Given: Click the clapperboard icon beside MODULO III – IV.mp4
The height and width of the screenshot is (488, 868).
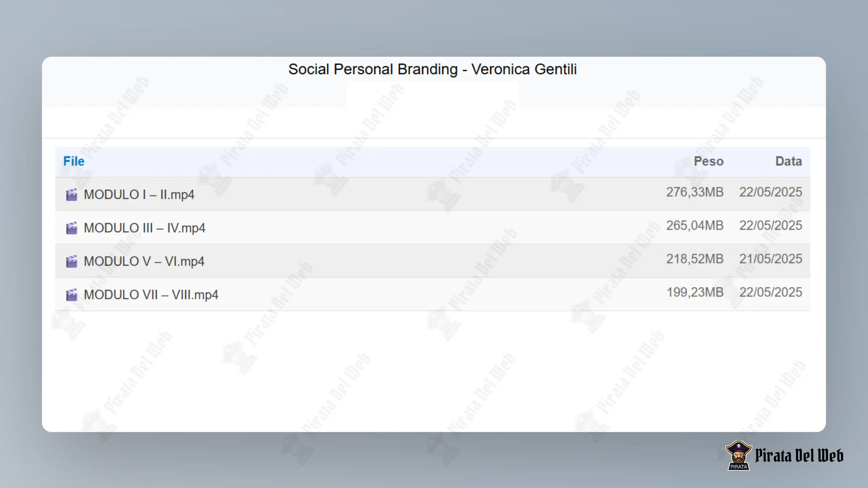Looking at the screenshot, I should pyautogui.click(x=72, y=228).
